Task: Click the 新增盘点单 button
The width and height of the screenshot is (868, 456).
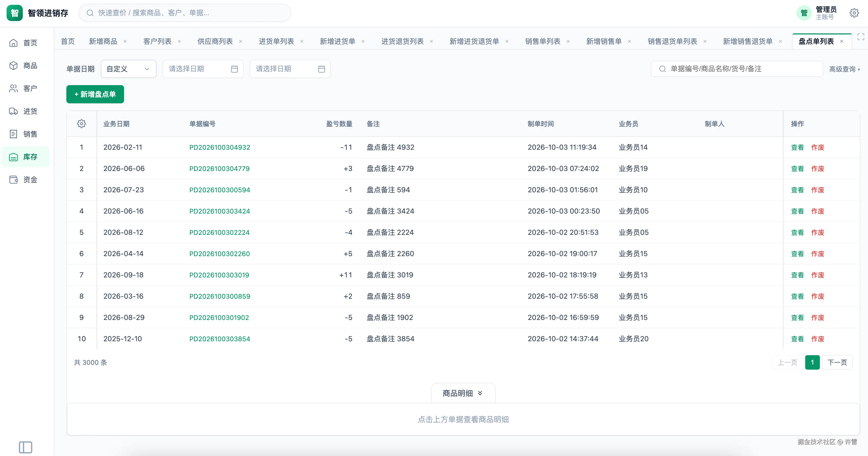Action: tap(95, 94)
